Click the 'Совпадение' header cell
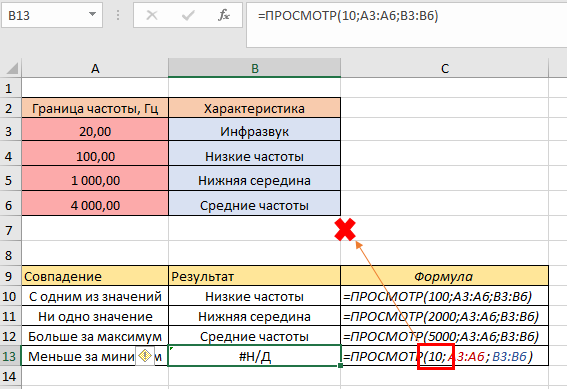The width and height of the screenshot is (567, 389). (95, 276)
